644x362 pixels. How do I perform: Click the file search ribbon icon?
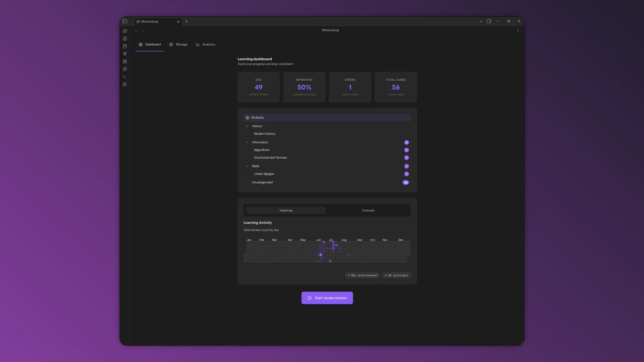(x=125, y=39)
